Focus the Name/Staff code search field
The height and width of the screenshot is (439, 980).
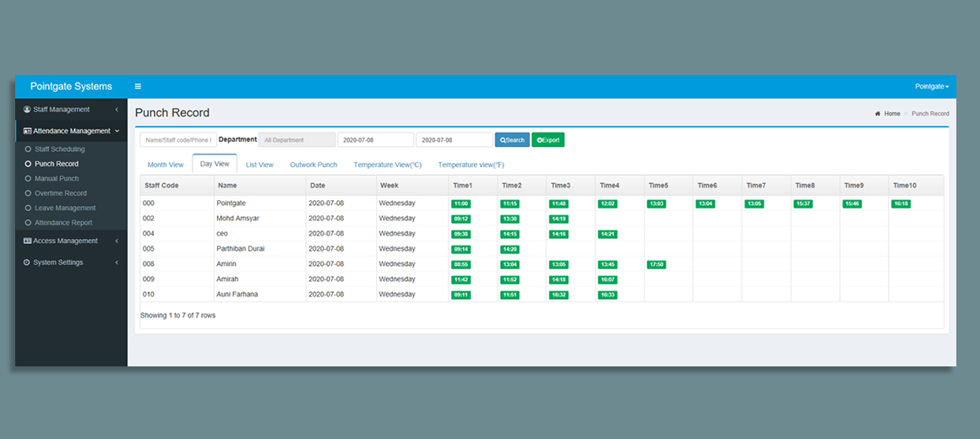[x=178, y=140]
